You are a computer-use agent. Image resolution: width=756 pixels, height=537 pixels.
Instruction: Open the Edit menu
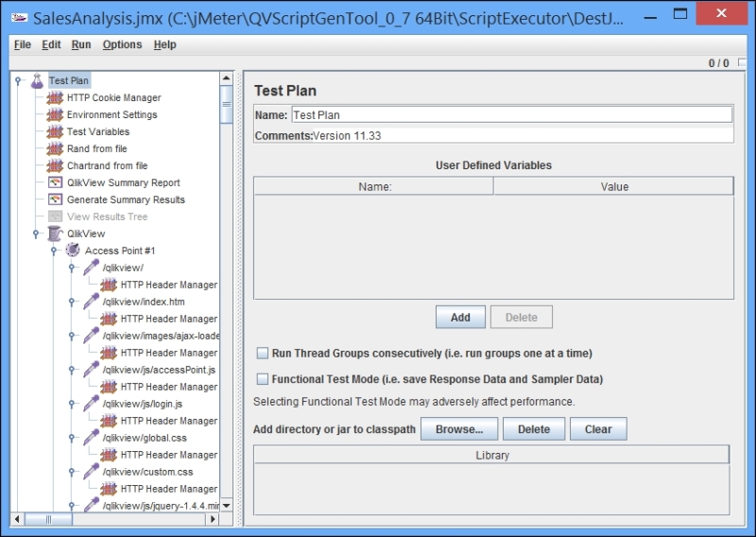[51, 44]
